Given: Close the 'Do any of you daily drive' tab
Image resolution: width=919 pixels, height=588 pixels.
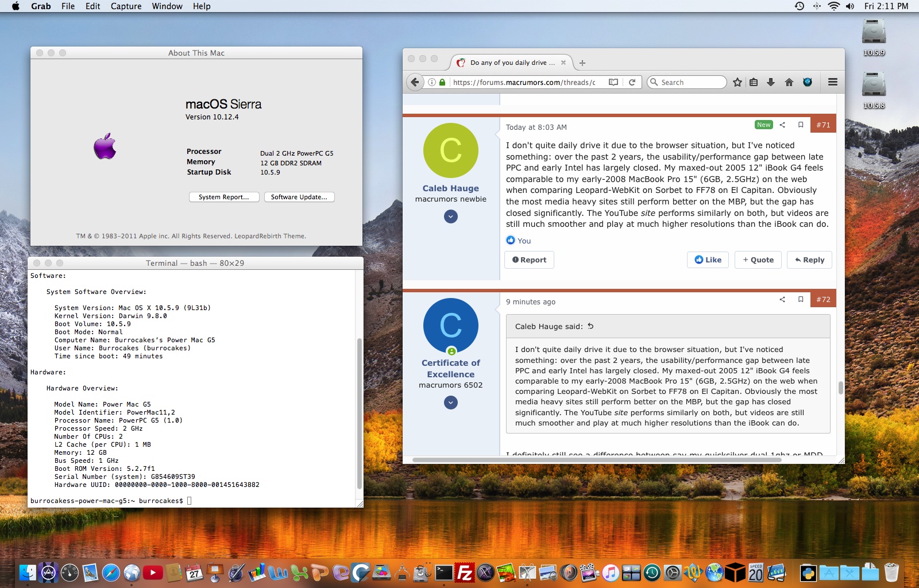Looking at the screenshot, I should pyautogui.click(x=563, y=63).
